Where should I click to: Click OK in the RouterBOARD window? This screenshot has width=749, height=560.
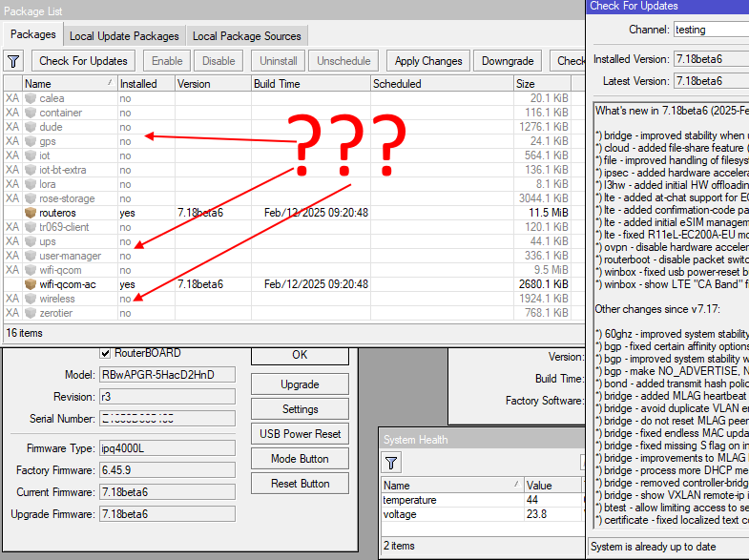click(x=300, y=355)
